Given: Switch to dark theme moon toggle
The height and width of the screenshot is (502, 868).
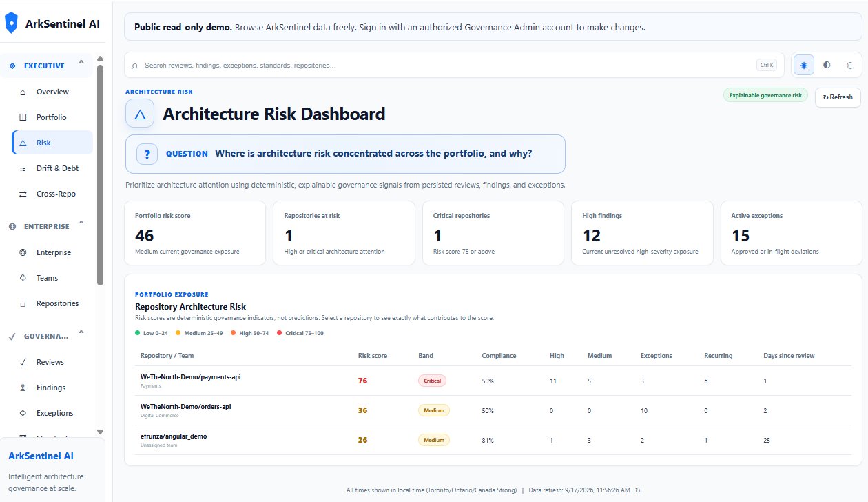Looking at the screenshot, I should (x=849, y=65).
